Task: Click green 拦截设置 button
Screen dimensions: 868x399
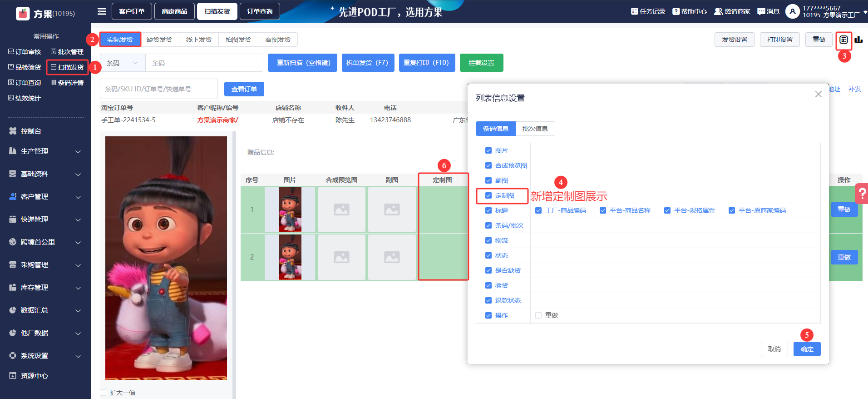Action: click(x=482, y=63)
